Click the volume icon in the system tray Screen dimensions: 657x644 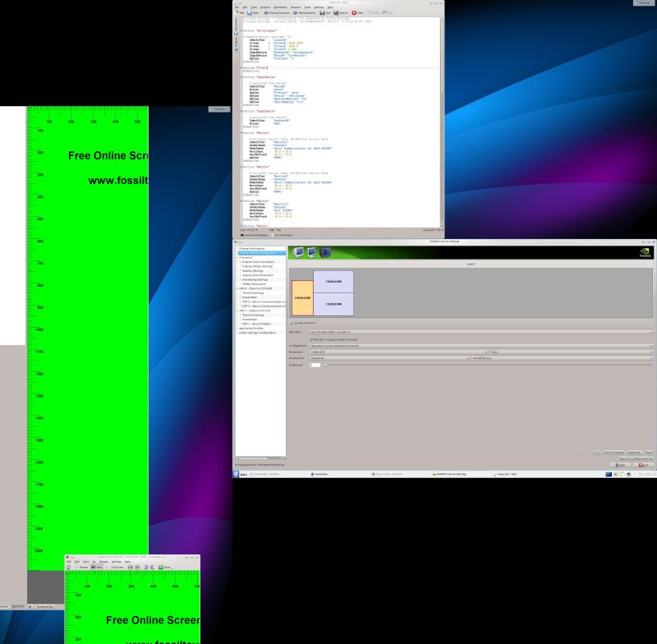616,474
